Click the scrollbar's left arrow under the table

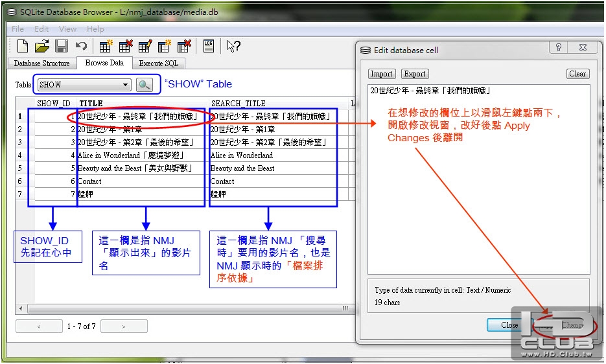click(x=21, y=308)
